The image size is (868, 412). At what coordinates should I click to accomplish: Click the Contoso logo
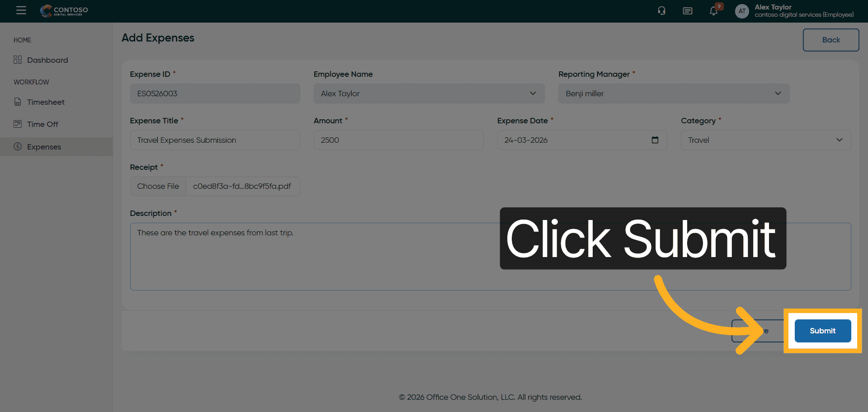tap(64, 11)
